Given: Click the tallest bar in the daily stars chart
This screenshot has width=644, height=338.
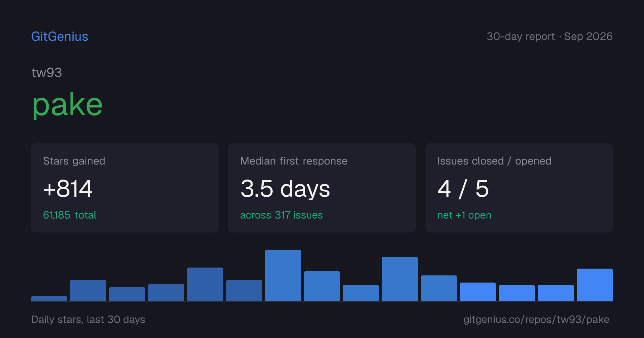Looking at the screenshot, I should coord(283,275).
